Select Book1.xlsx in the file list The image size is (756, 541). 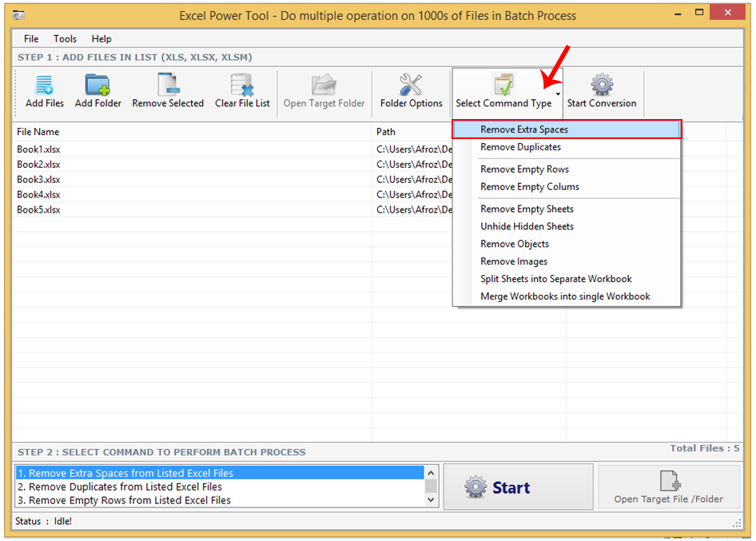click(x=38, y=149)
